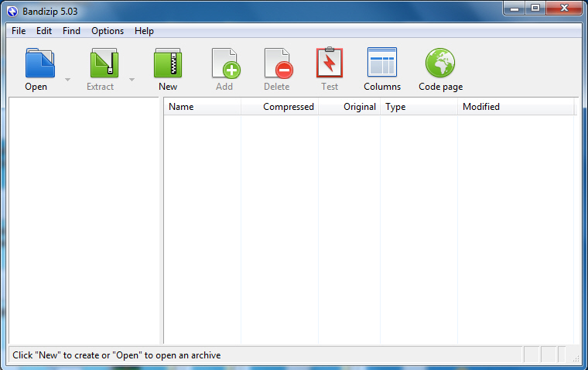Sort by the Type column header
588x370 pixels.
click(x=419, y=107)
